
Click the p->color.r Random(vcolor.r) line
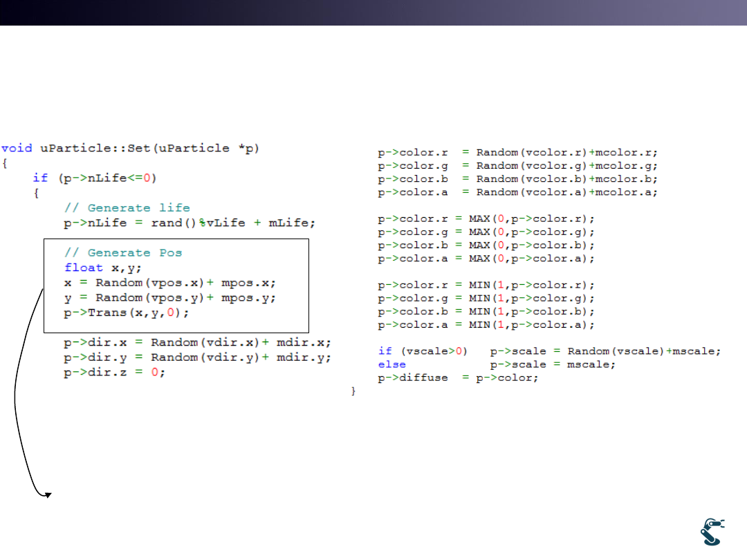517,152
